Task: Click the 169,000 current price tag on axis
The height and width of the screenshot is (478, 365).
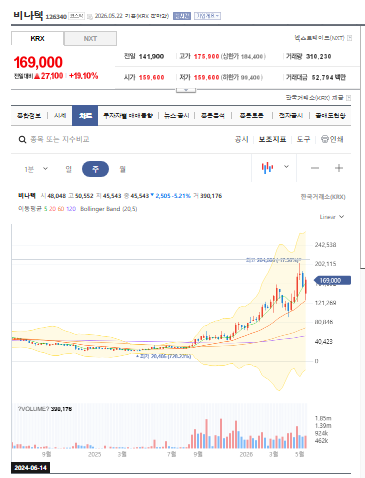Action: 332,280
